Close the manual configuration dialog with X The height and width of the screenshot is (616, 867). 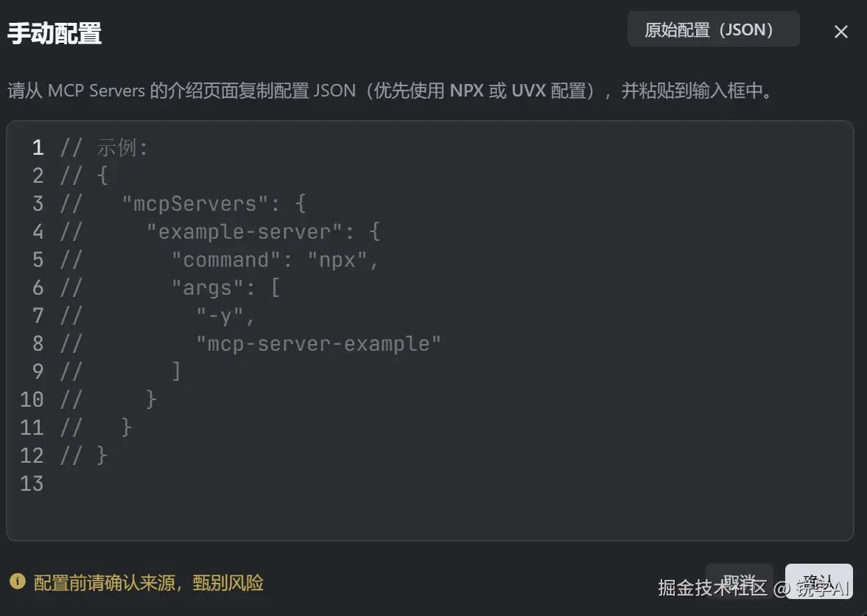click(840, 32)
